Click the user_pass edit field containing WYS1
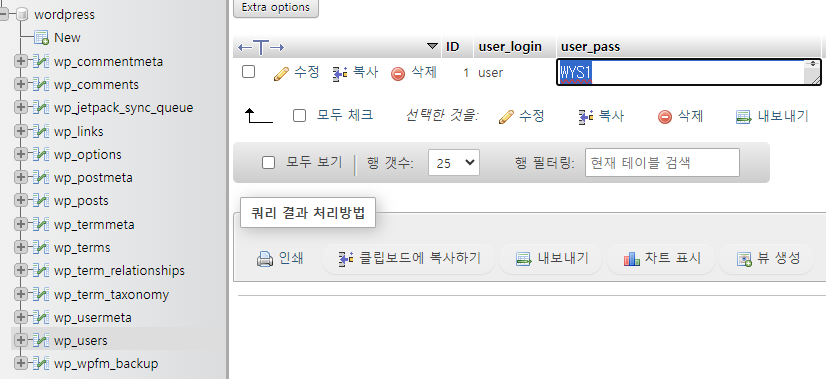Screen dimensions: 826x379 click(x=689, y=72)
